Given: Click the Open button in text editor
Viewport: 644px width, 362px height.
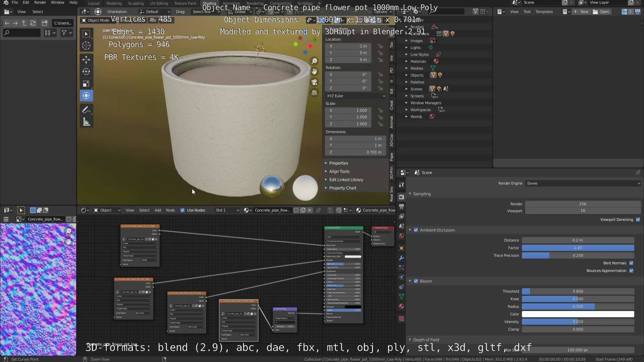Looking at the screenshot, I should pyautogui.click(x=601, y=12).
